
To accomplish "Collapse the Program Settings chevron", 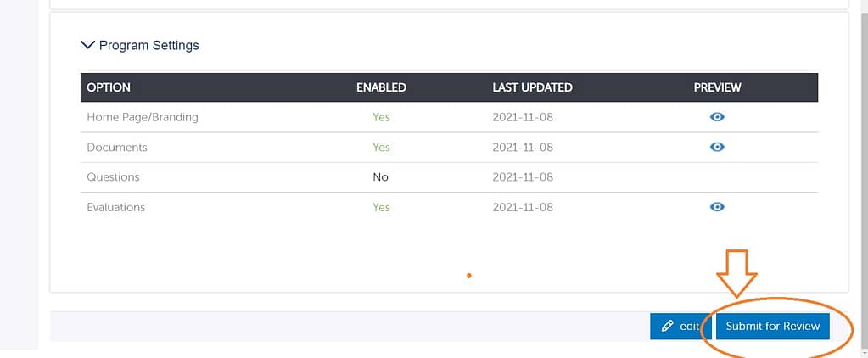I will 87,45.
